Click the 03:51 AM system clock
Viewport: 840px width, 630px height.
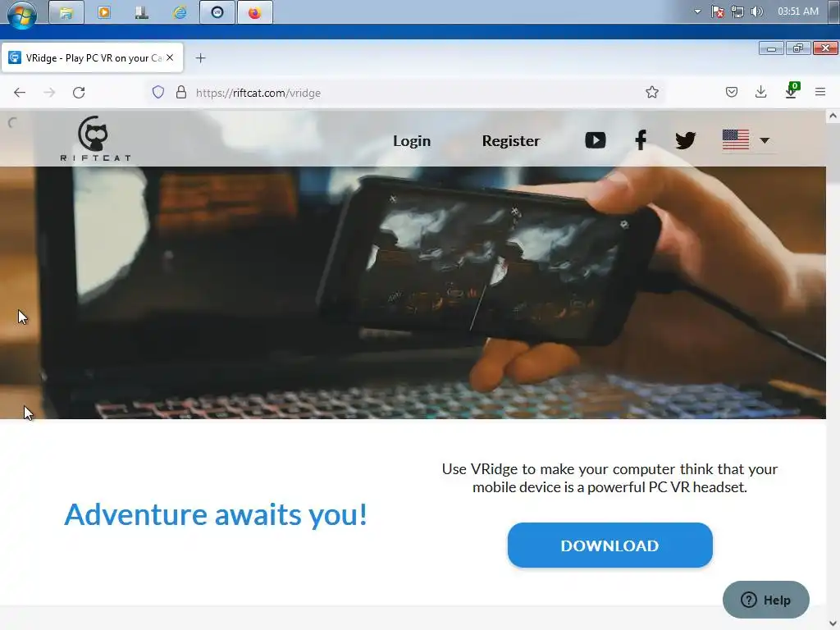tap(797, 11)
